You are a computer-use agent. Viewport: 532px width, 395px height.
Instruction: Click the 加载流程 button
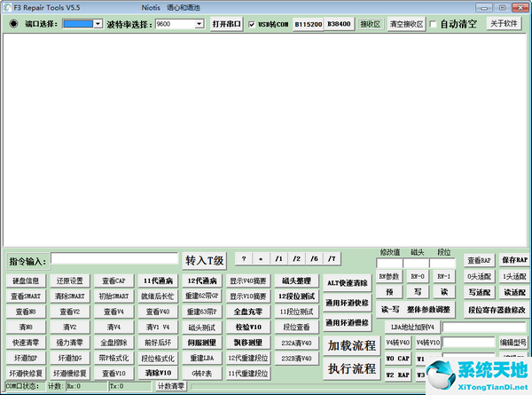[352, 345]
